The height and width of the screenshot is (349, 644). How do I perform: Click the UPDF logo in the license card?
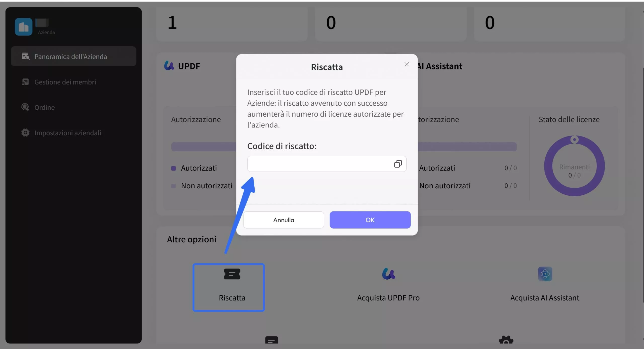coord(169,66)
